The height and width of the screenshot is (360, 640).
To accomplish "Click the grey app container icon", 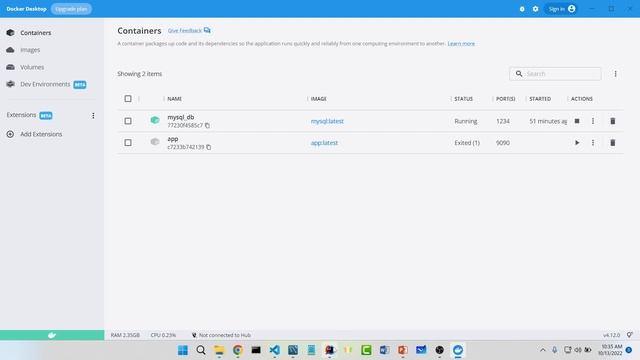I will tap(155, 142).
